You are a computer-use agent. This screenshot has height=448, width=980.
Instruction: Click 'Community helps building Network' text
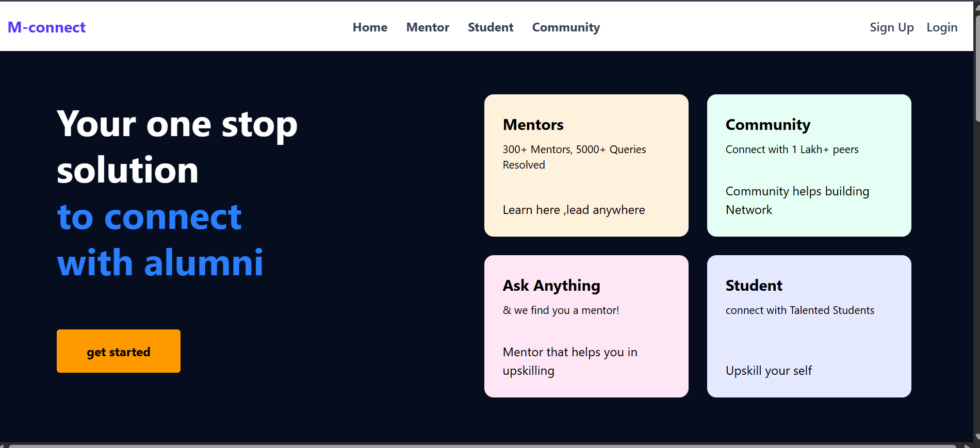tap(797, 201)
